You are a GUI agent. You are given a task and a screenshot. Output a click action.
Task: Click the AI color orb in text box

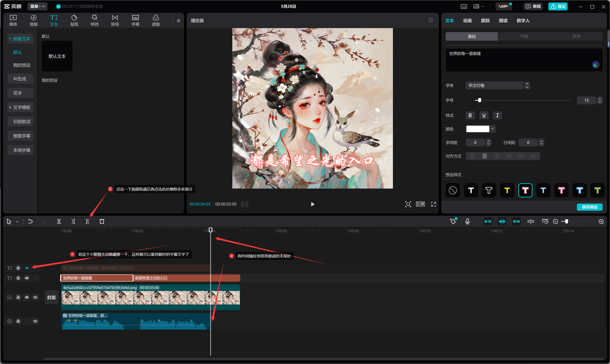coord(595,65)
